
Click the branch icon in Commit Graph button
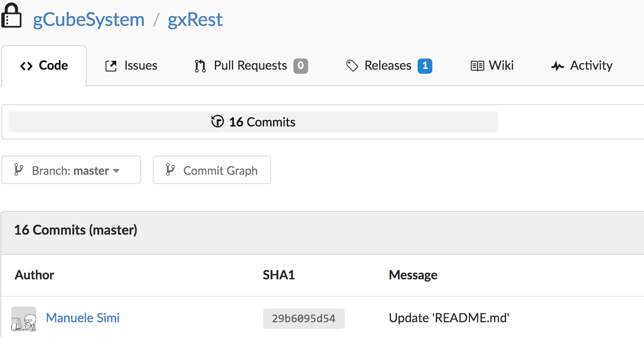(170, 170)
